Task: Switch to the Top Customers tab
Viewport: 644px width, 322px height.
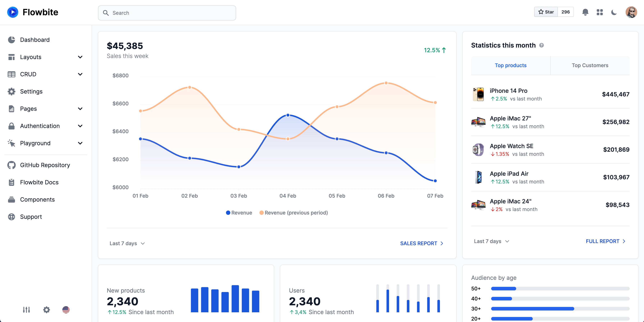Action: (590, 65)
